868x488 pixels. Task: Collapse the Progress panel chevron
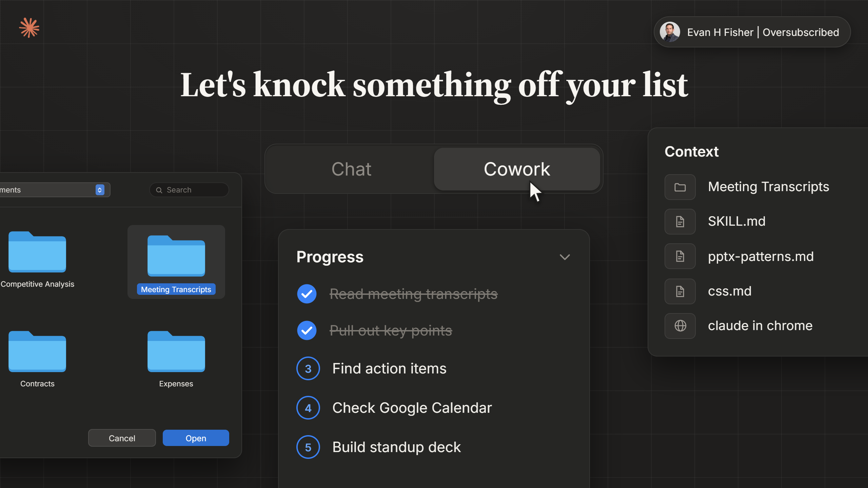click(565, 257)
